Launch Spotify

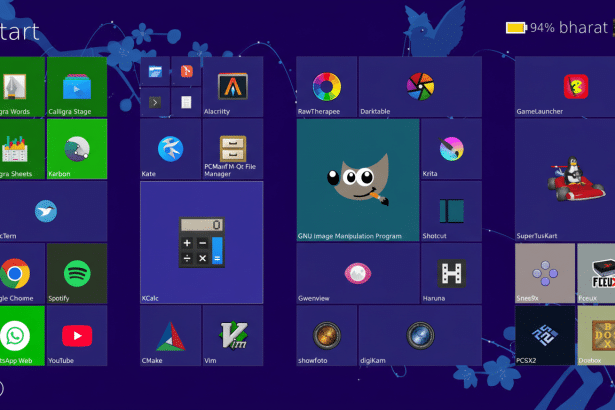coord(77,273)
